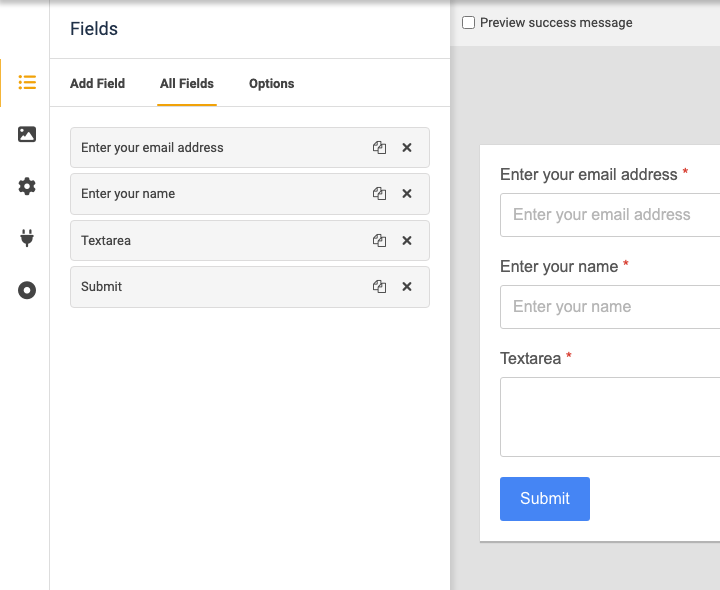This screenshot has width=720, height=590.
Task: Delete the Submit field
Action: click(x=407, y=287)
